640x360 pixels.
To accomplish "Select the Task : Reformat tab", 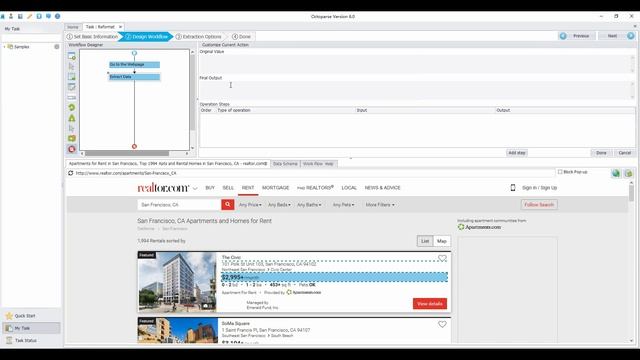I will pos(100,27).
